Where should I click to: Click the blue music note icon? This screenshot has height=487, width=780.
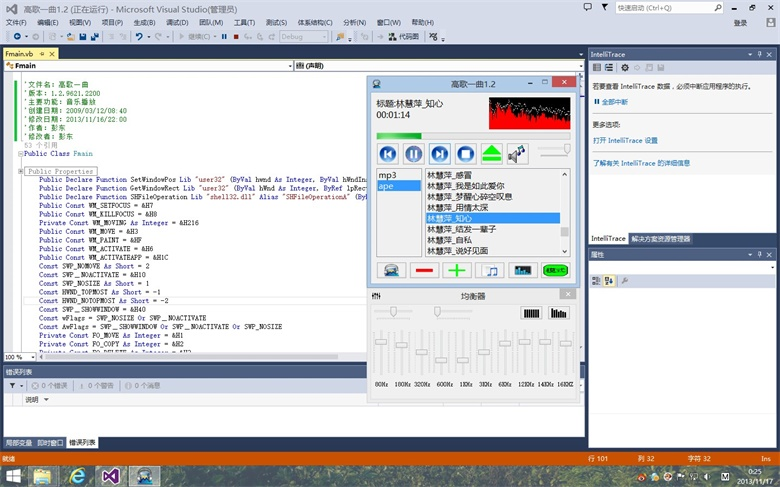click(490, 270)
